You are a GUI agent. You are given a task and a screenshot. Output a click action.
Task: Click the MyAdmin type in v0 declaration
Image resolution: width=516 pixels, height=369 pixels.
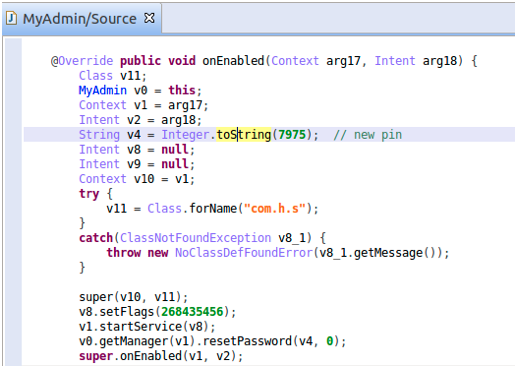(x=103, y=90)
